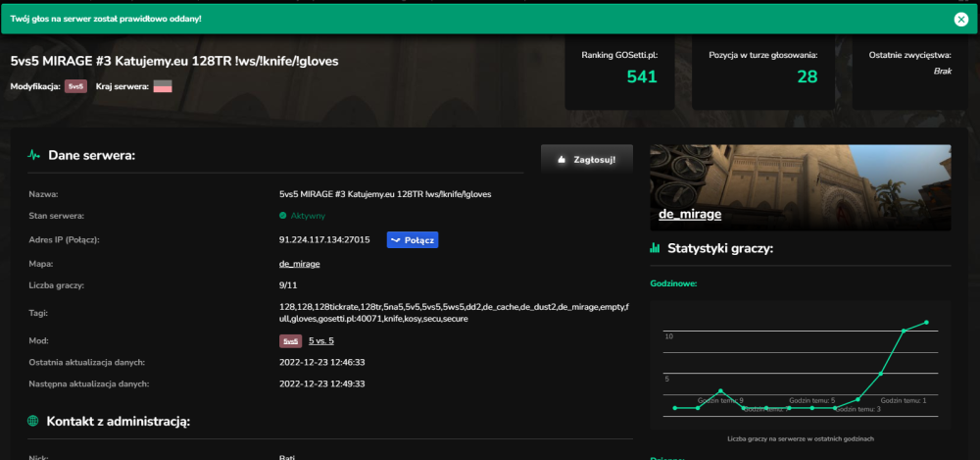Dismiss the green vote confirmation banner
The width and height of the screenshot is (980, 460).
point(960,20)
